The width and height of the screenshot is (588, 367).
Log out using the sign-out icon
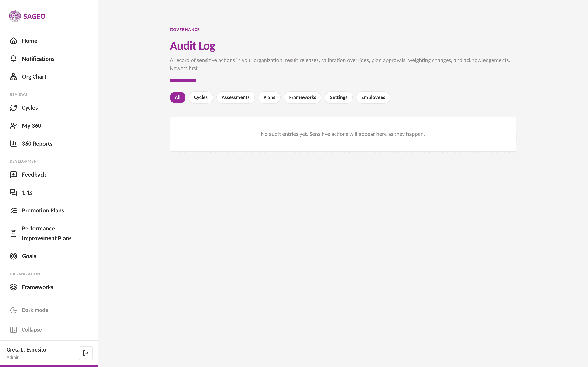[86, 353]
